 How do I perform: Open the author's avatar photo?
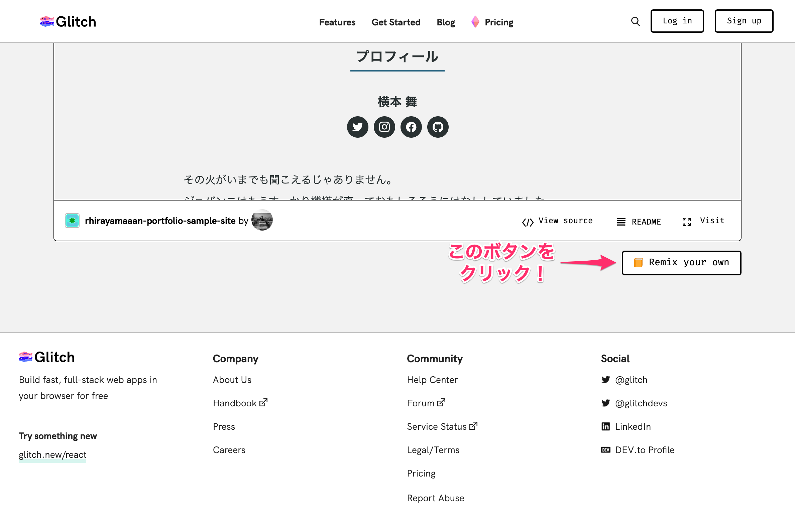(x=262, y=220)
